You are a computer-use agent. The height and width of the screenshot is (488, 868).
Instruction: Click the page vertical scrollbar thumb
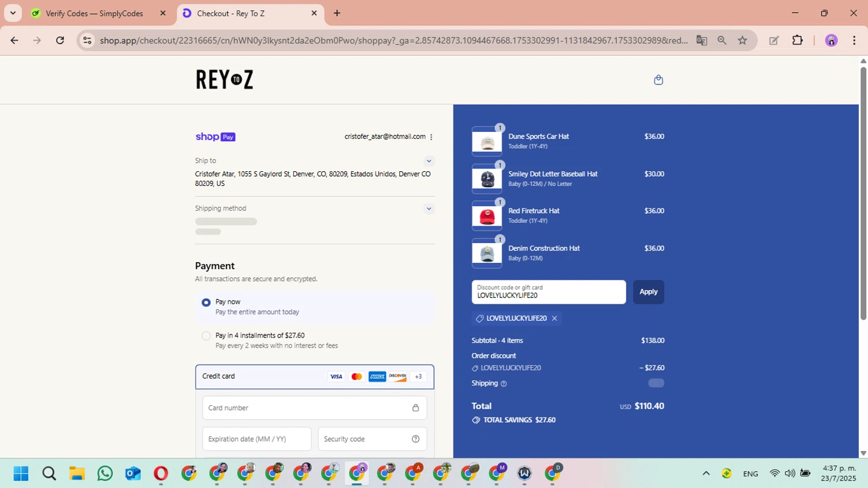click(863, 194)
